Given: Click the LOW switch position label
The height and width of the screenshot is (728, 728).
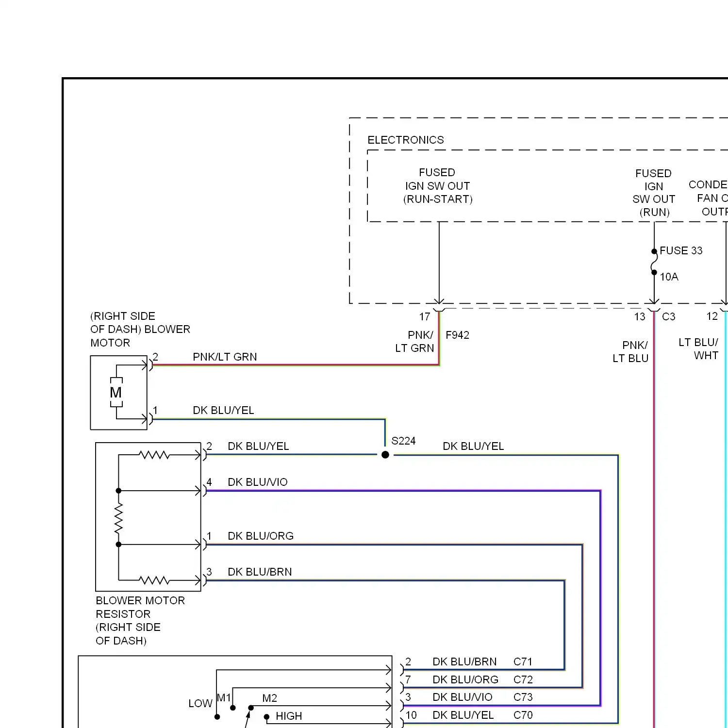Looking at the screenshot, I should click(x=200, y=704).
